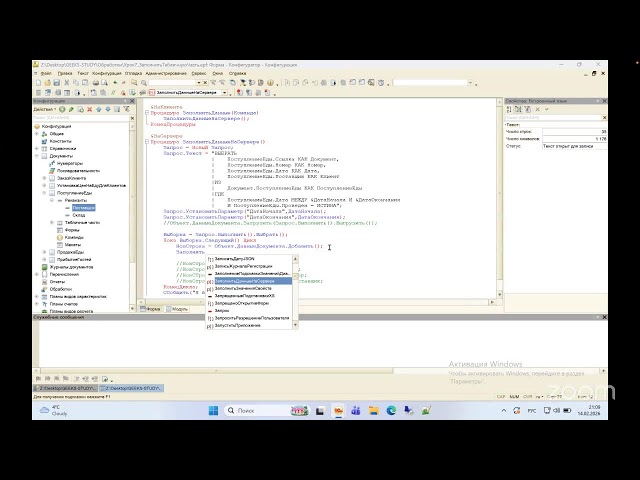Image resolution: width=640 pixels, height=480 pixels.
Task: Click the blue move-up arrow in the Configuration panel
Action: pyautogui.click(x=98, y=109)
